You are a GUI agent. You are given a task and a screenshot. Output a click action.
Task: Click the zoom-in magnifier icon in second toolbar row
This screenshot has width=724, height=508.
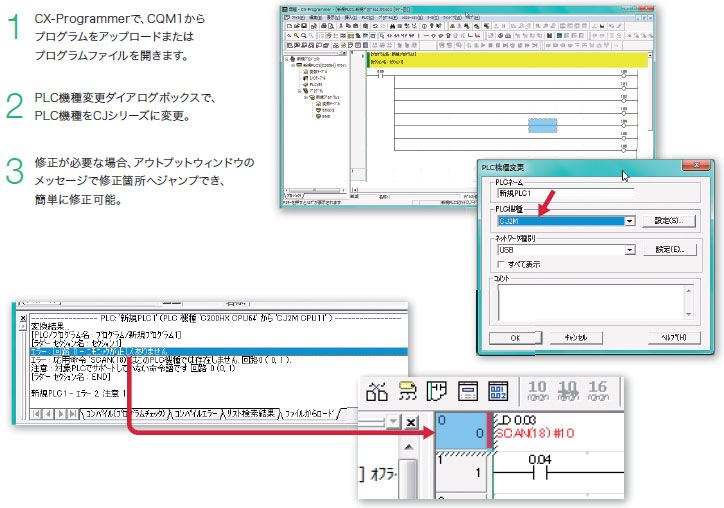296,36
